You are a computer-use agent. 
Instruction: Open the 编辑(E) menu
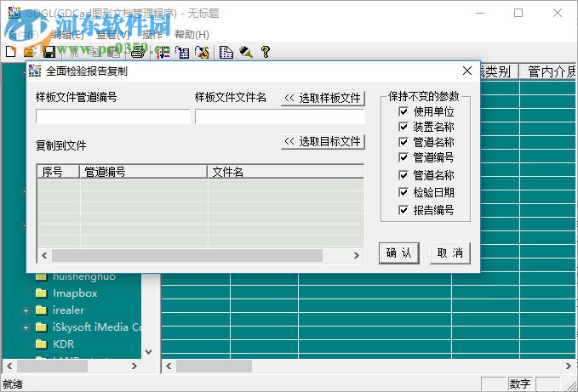(68, 35)
